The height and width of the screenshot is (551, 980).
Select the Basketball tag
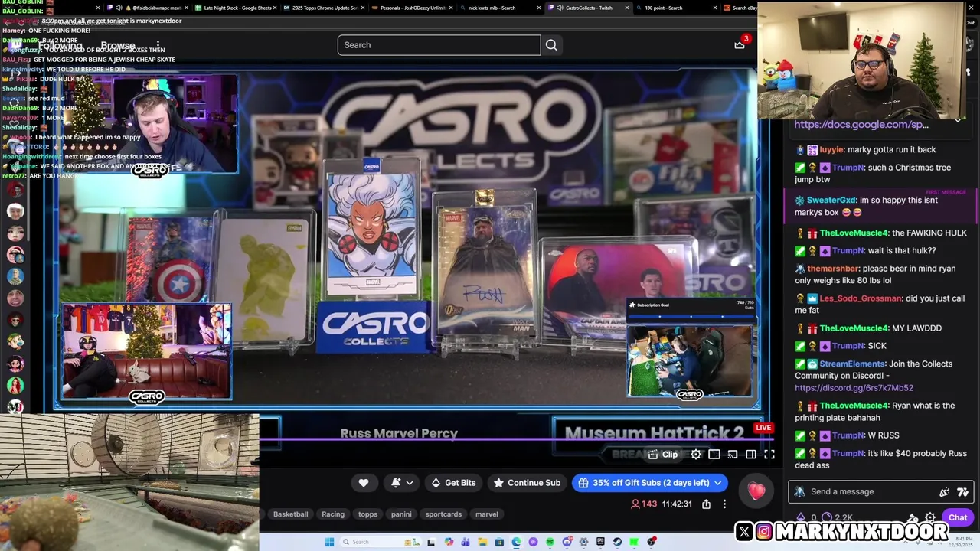click(290, 514)
